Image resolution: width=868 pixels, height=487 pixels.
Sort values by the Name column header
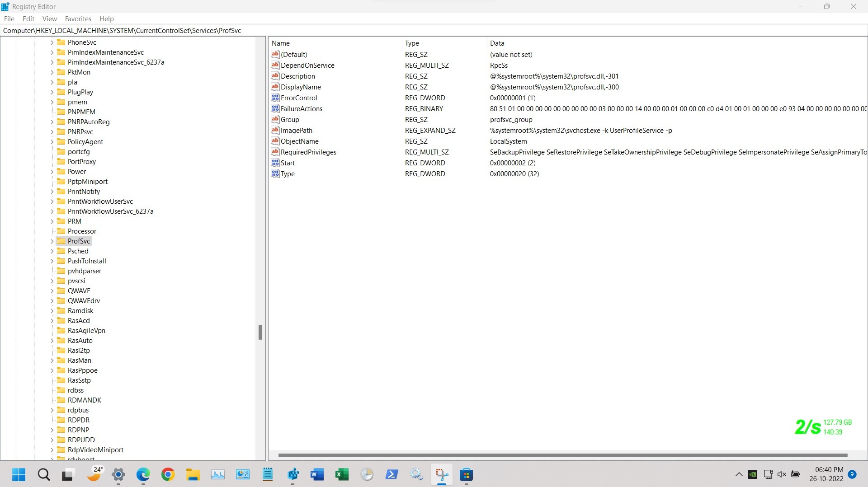coord(335,43)
